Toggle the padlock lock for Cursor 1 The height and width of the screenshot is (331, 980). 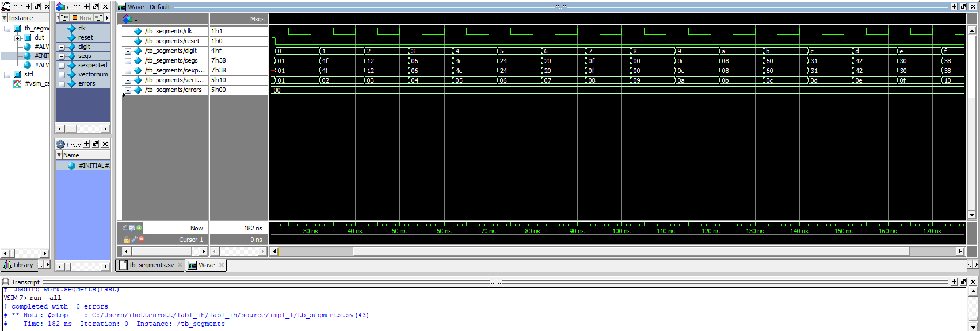127,240
